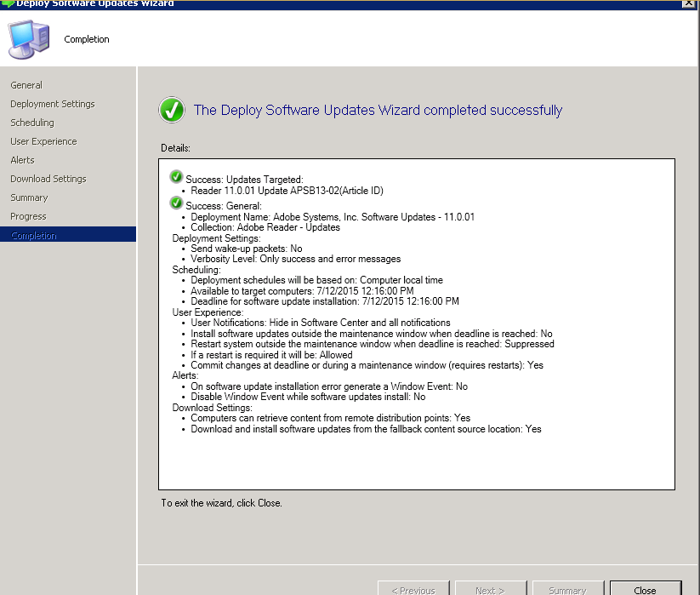
Task: Click the Deployment Name line
Action: click(333, 217)
